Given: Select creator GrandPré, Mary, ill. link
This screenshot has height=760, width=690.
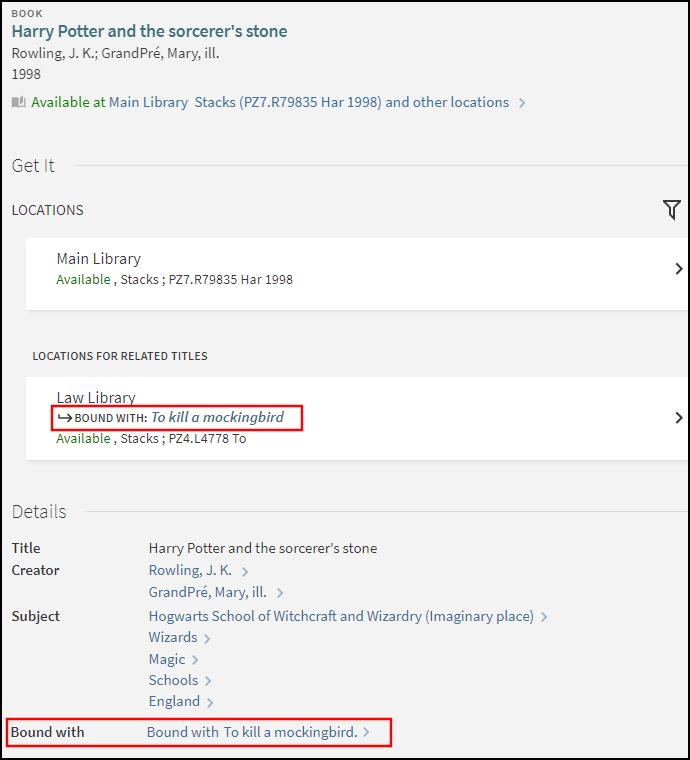Looking at the screenshot, I should point(207,592).
